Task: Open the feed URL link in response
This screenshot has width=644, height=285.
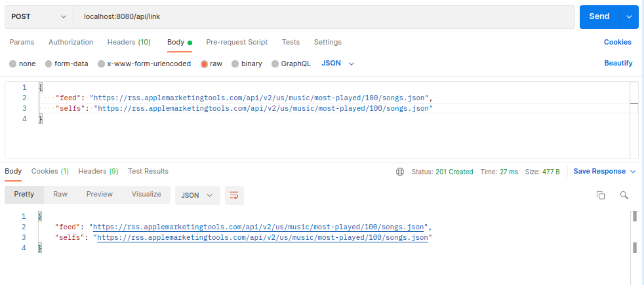Action: 258,227
